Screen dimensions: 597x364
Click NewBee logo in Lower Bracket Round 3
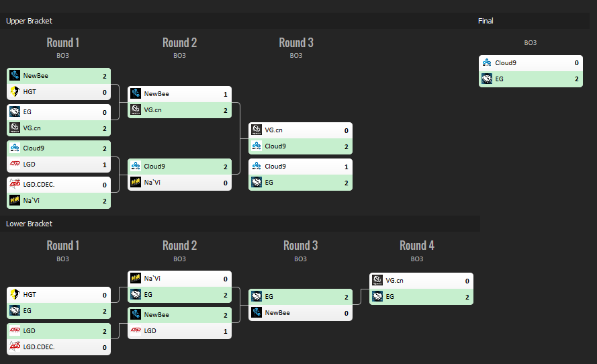pos(256,312)
